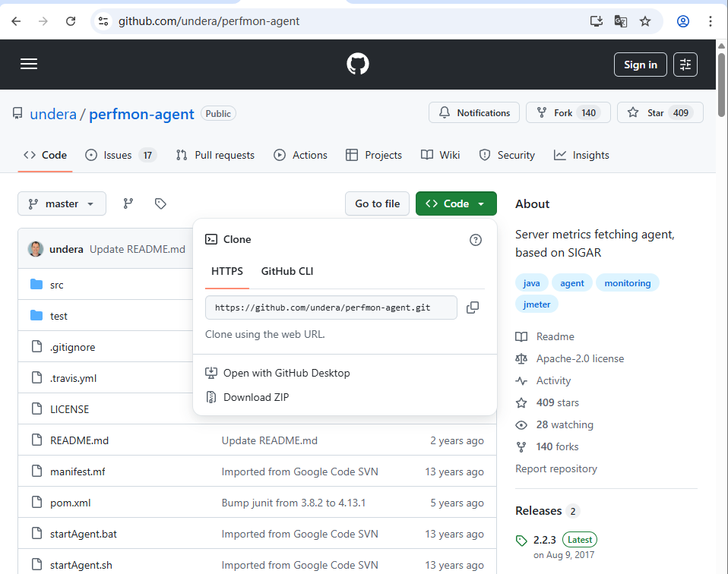Click jmeter topic tag

[x=537, y=304]
